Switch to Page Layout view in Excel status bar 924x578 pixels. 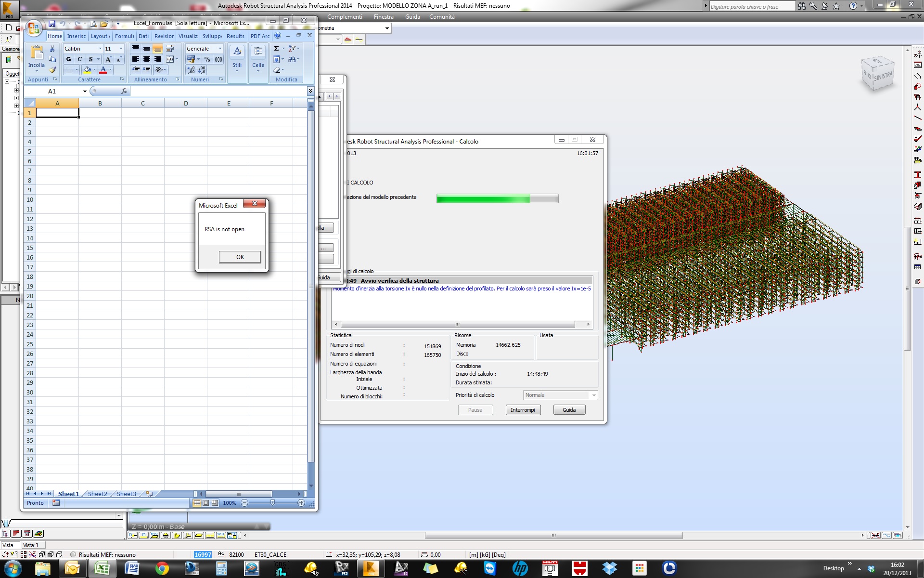(x=205, y=503)
